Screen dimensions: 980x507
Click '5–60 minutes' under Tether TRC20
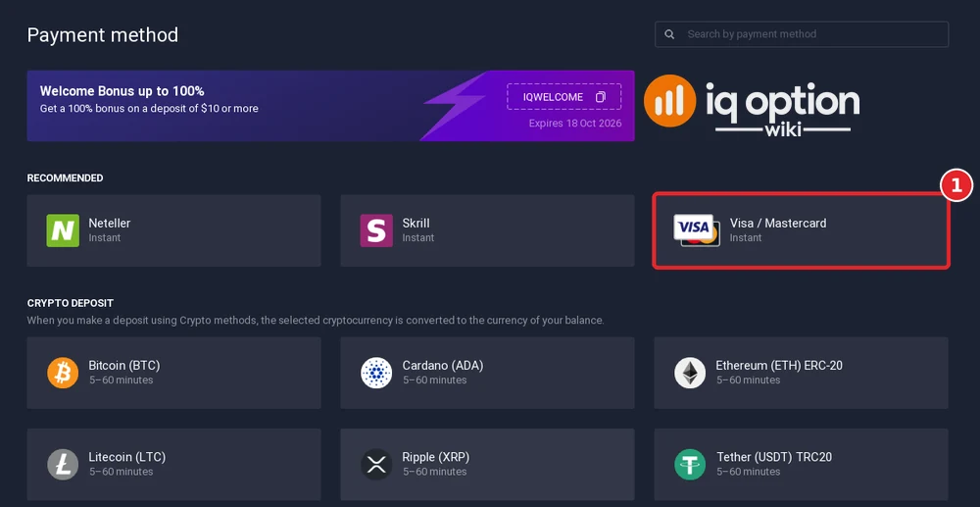coord(748,472)
